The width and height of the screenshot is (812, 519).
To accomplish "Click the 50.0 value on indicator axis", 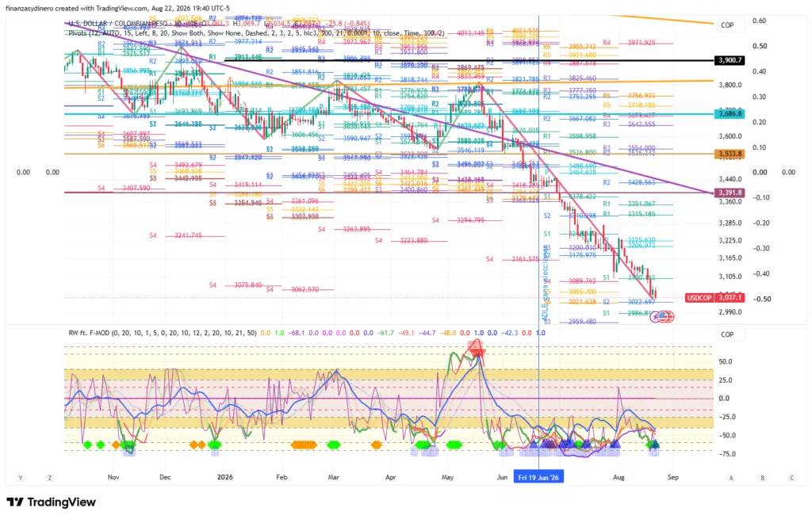I will pos(726,361).
